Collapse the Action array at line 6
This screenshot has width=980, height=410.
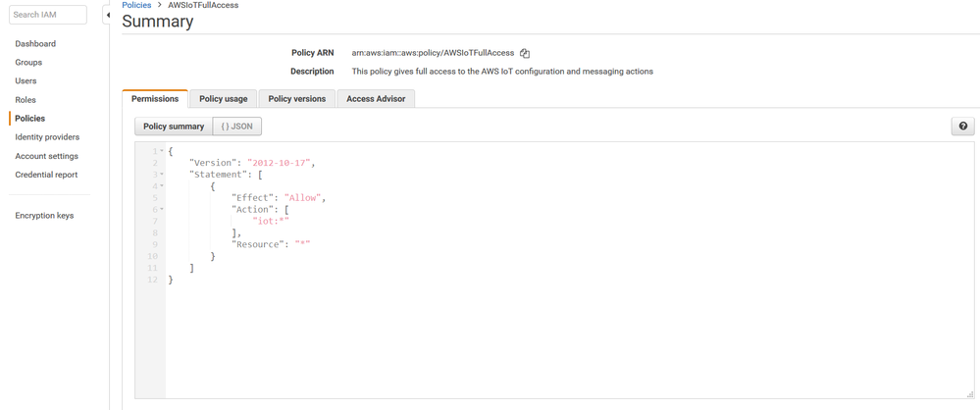162,210
